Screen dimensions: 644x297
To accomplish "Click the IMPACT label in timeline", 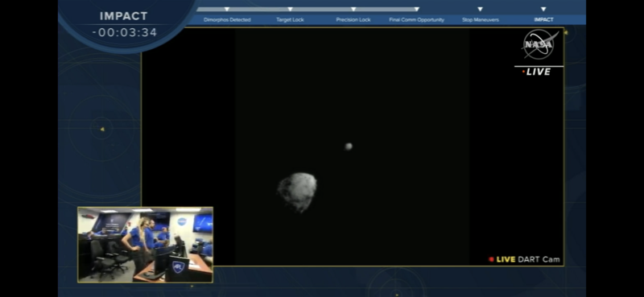I will pyautogui.click(x=543, y=19).
